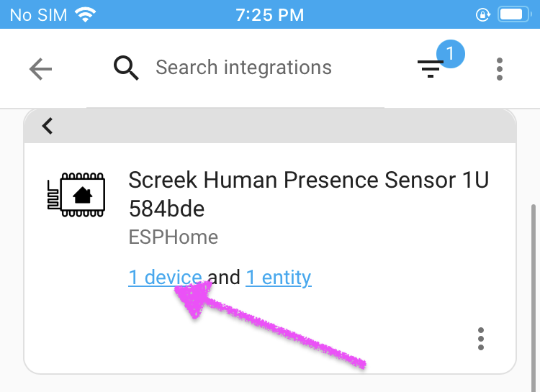Click the ESPHome label under title

(174, 237)
